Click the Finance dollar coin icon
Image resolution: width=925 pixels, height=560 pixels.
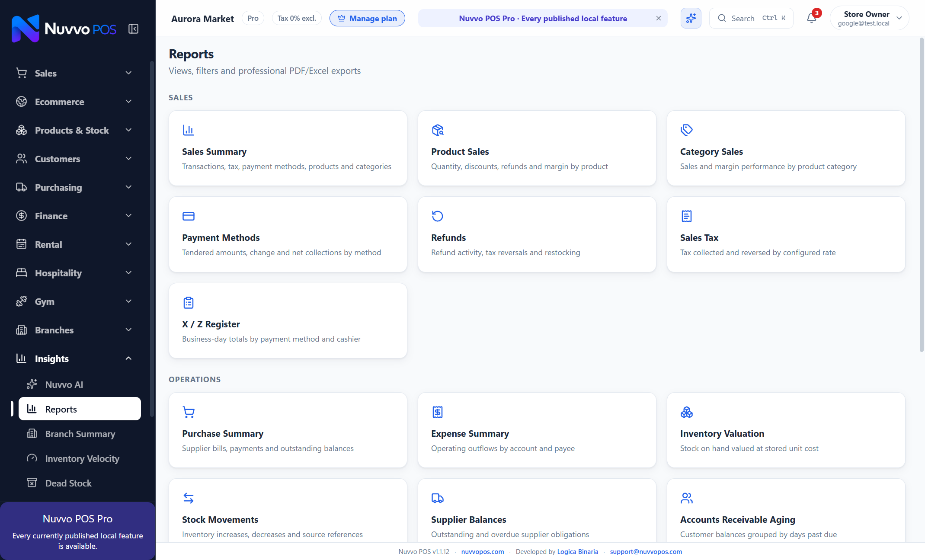(x=21, y=216)
